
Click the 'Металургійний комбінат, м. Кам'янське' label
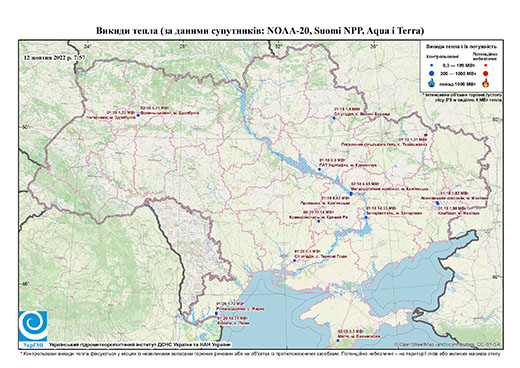390,189
